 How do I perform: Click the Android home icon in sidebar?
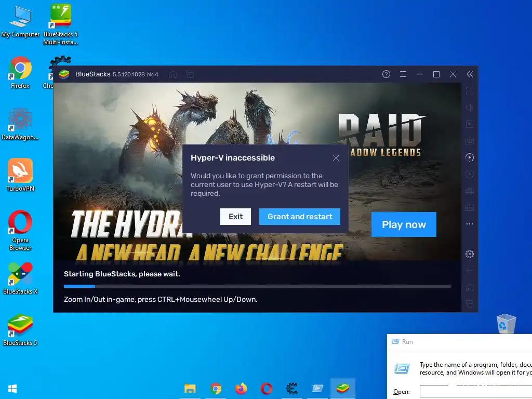point(470,287)
